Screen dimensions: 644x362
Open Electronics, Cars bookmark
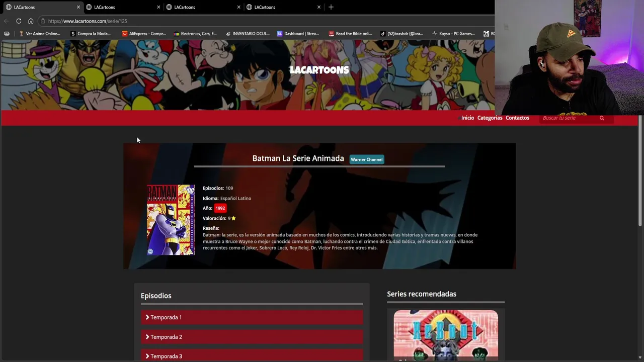click(x=195, y=34)
